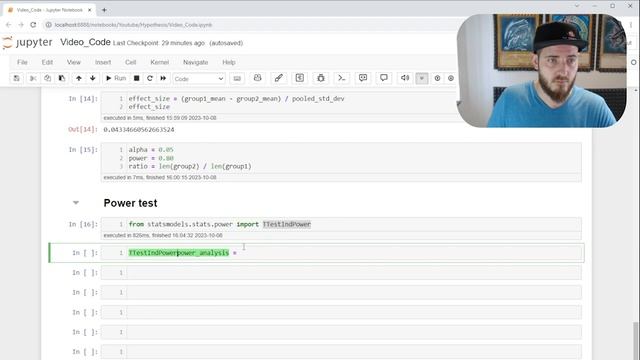Screen dimensions: 640x360
Task: Go forward in browser
Action: click(21, 25)
